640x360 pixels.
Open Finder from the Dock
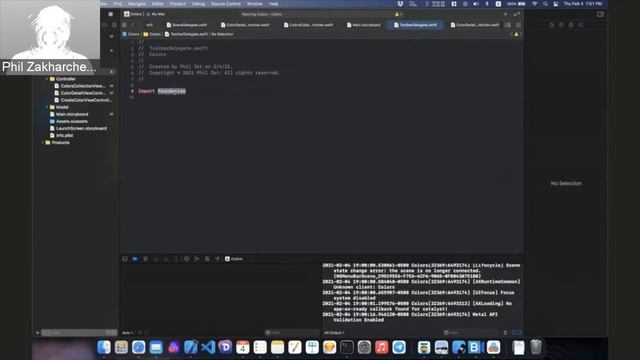[104, 347]
